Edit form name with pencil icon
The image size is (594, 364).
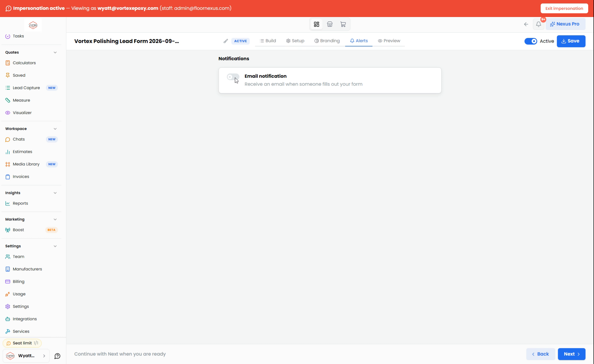pyautogui.click(x=226, y=41)
